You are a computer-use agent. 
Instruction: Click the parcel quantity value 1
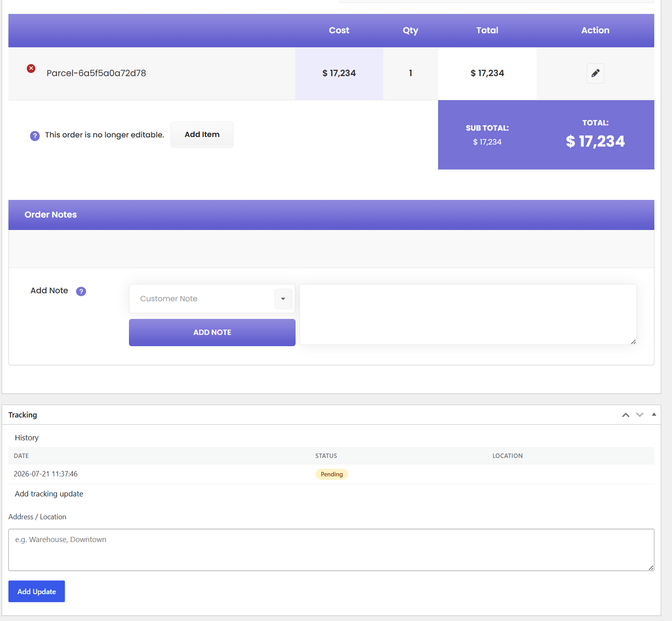point(410,73)
